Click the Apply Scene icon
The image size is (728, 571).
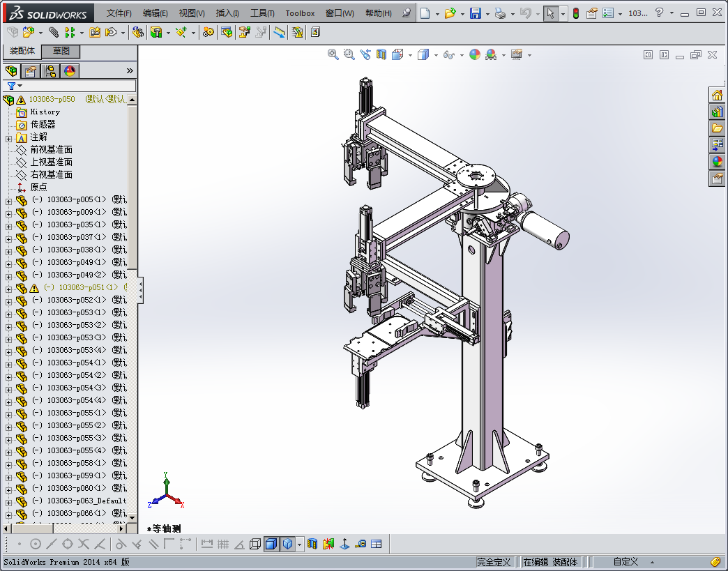tap(491, 55)
